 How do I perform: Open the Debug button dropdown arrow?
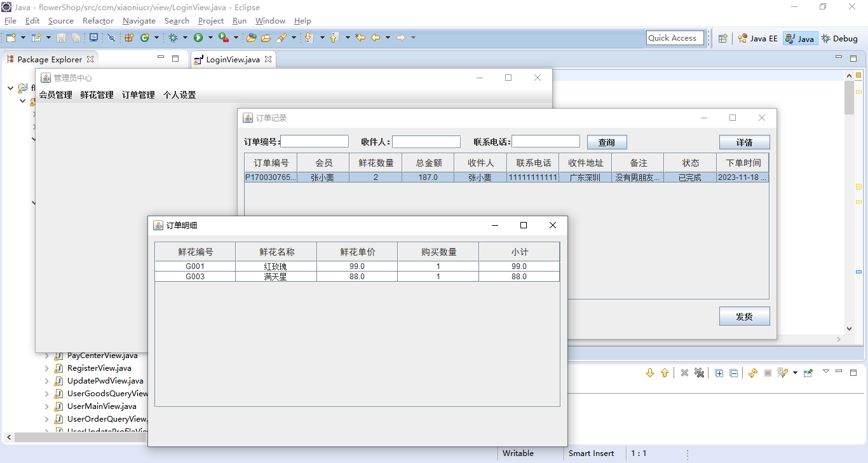[x=185, y=38]
